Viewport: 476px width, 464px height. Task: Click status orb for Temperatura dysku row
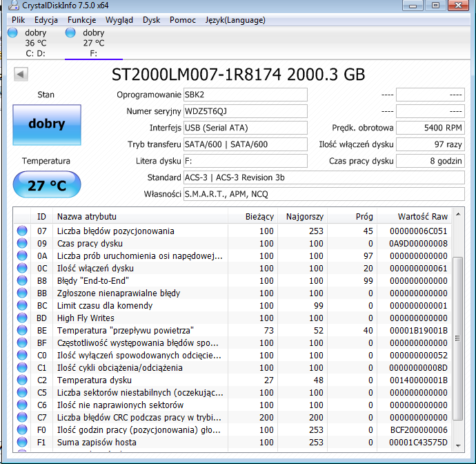(x=22, y=380)
